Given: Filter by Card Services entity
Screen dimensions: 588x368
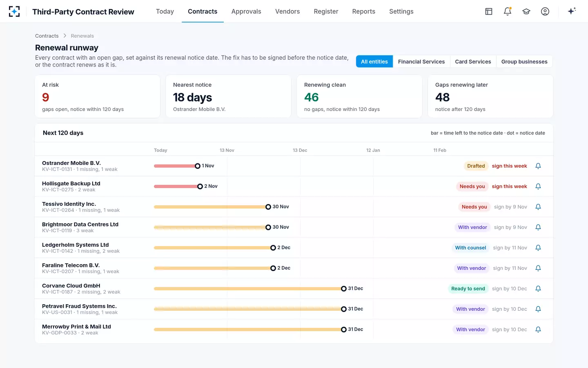Looking at the screenshot, I should pyautogui.click(x=473, y=61).
